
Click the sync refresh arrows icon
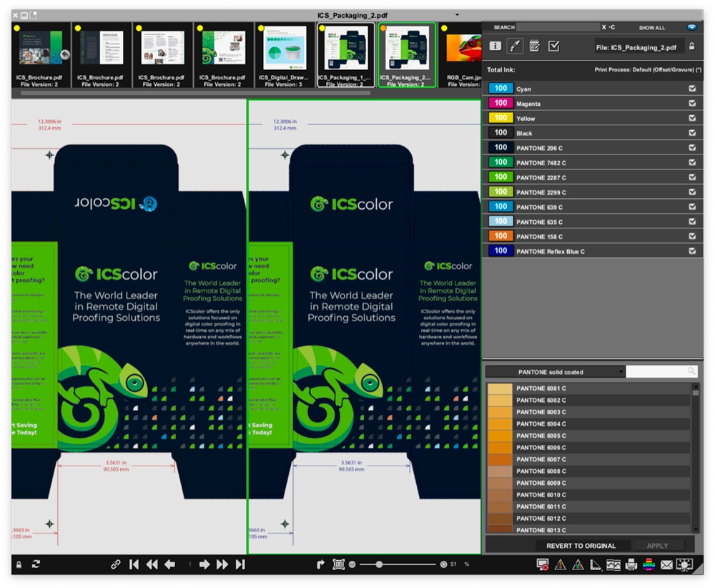[x=36, y=564]
